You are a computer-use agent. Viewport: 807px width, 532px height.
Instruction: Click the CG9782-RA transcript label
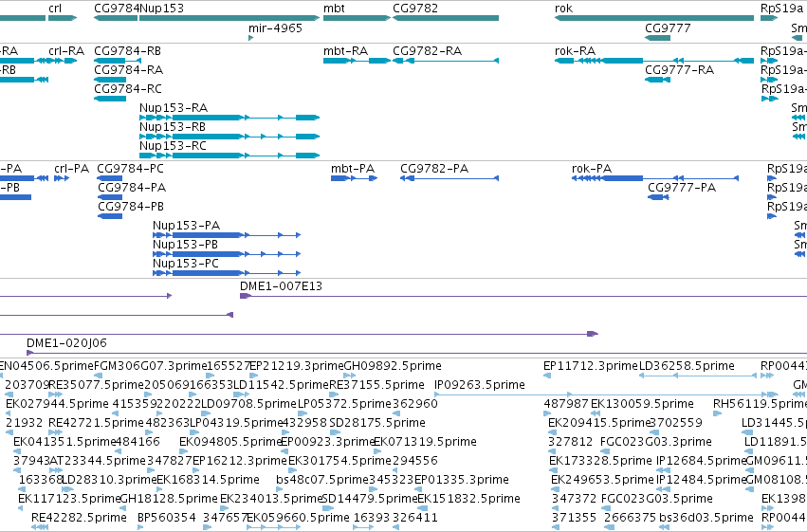click(x=427, y=51)
